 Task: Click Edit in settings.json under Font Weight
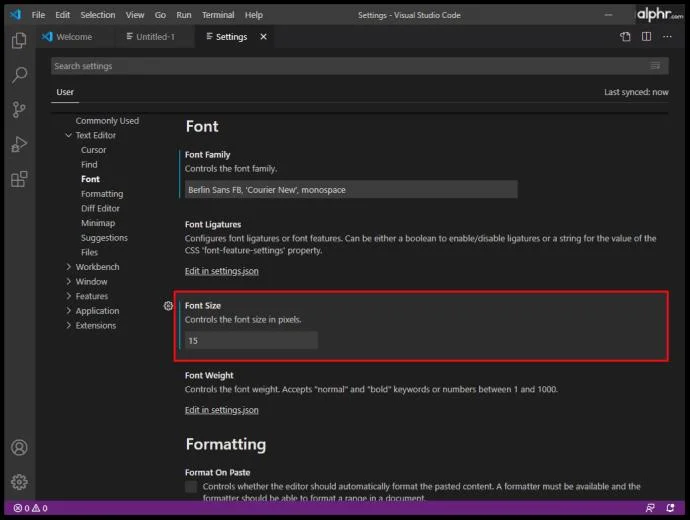221,410
